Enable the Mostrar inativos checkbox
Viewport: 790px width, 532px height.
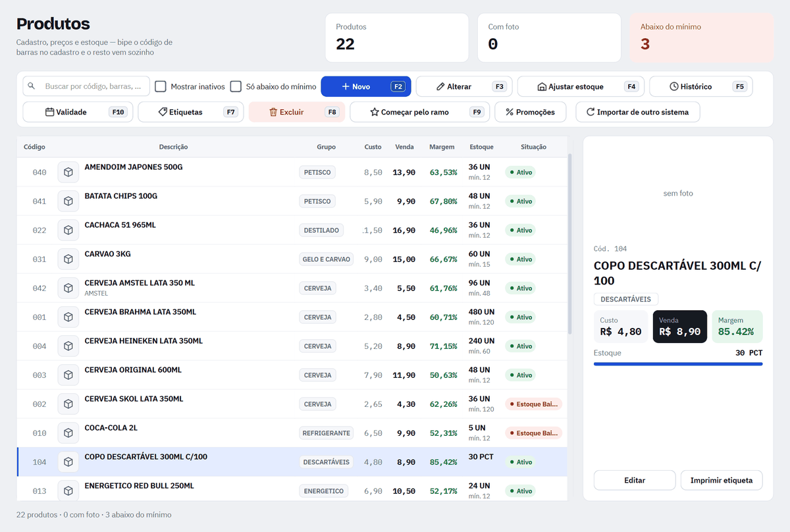pyautogui.click(x=161, y=86)
